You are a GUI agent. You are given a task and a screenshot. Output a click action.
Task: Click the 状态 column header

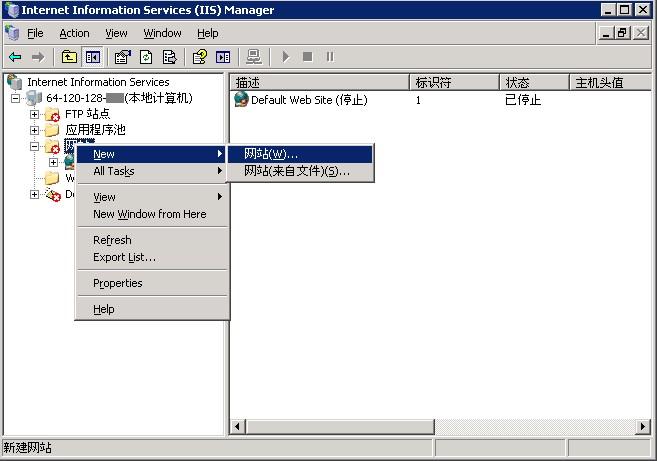tap(517, 82)
